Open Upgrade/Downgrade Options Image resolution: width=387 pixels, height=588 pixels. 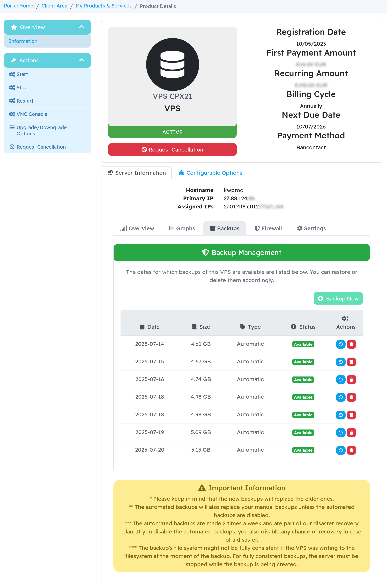47,130
